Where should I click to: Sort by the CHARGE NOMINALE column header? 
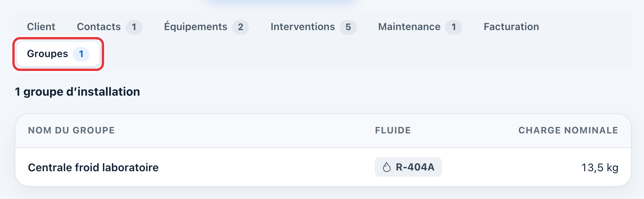(x=568, y=130)
